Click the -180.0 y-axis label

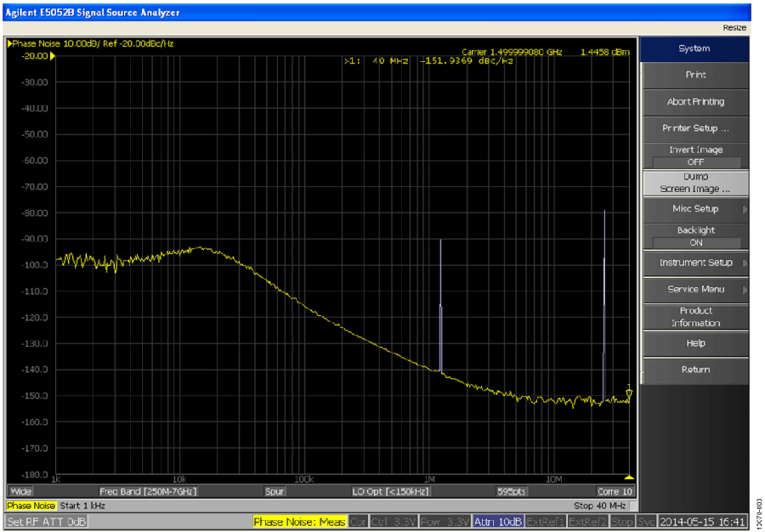(x=35, y=474)
